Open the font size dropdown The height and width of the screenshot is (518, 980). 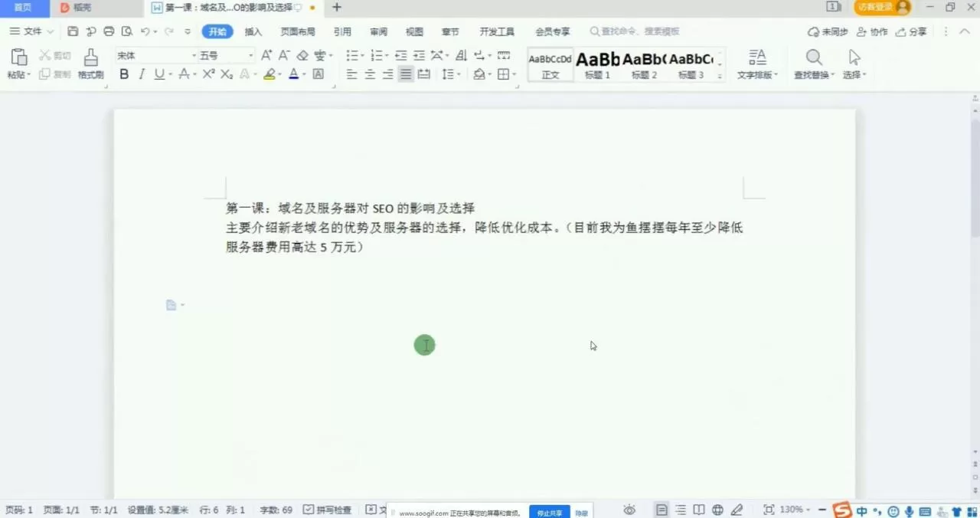click(x=249, y=55)
